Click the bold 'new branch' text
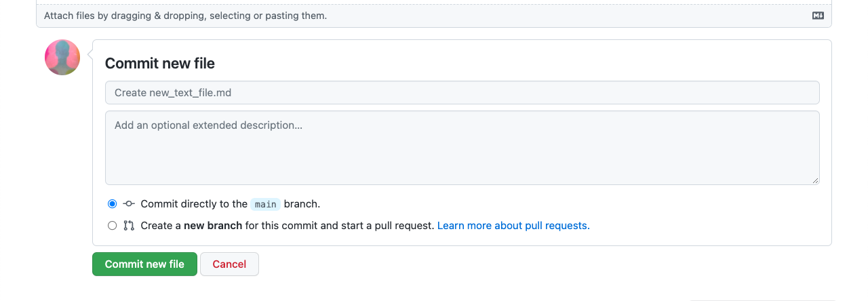 tap(213, 226)
